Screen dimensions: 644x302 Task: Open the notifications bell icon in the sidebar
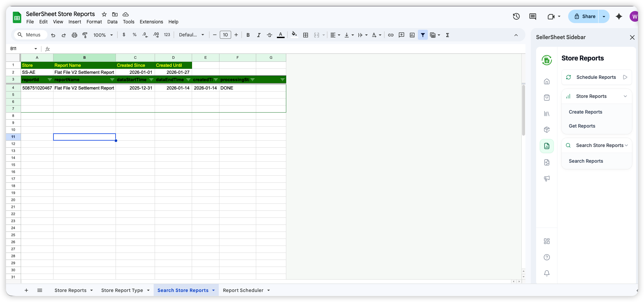tap(547, 273)
